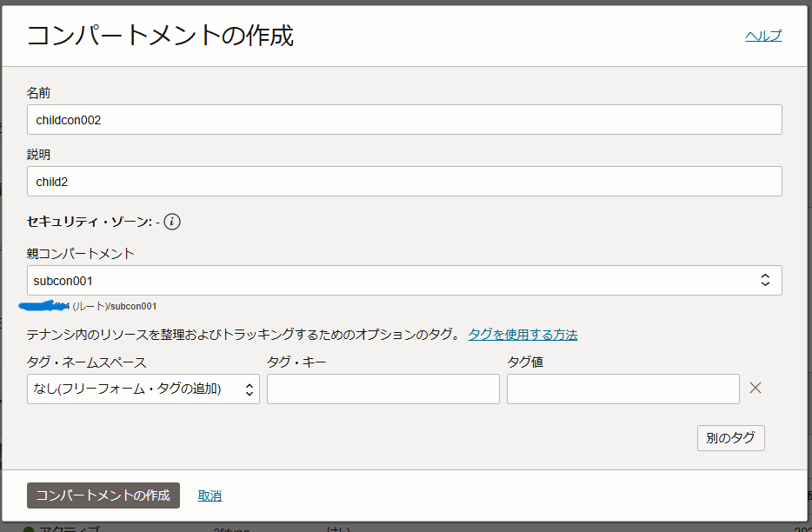Image resolution: width=812 pixels, height=532 pixels.
Task: Focus the tag value input field
Action: 623,389
